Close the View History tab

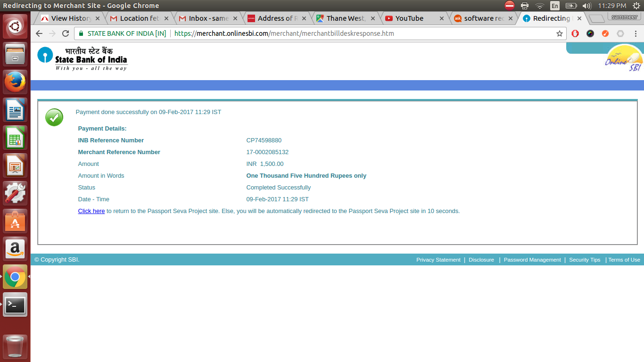[98, 18]
